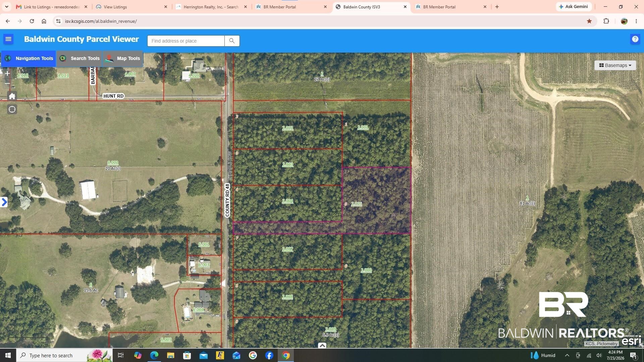This screenshot has height=362, width=644.
Task: Go to the default map extent with the home icon
Action: (12, 97)
